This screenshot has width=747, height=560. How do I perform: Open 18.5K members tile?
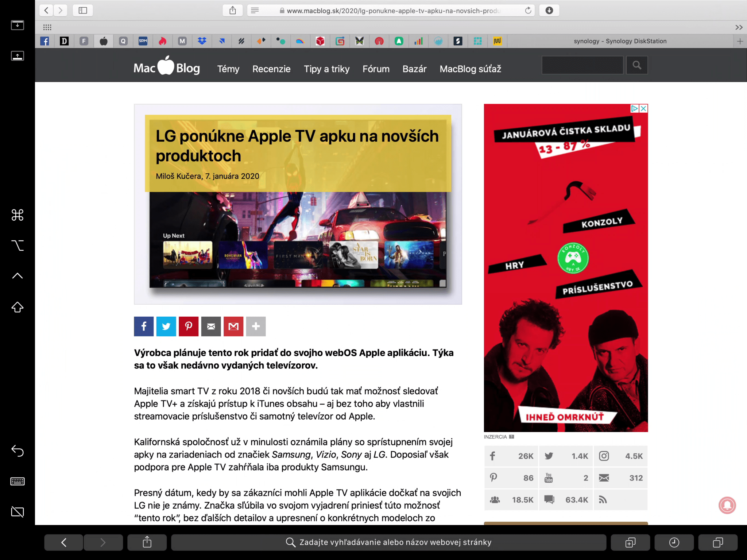(x=511, y=500)
